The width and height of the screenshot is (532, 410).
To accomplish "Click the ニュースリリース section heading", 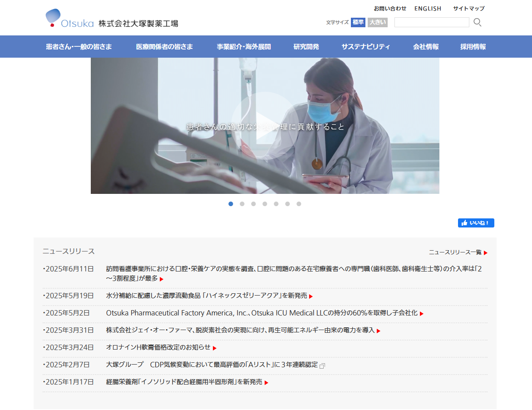I will coord(69,252).
